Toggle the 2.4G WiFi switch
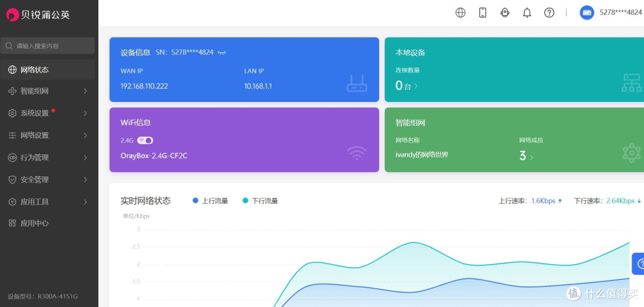The height and width of the screenshot is (307, 644). tap(145, 140)
